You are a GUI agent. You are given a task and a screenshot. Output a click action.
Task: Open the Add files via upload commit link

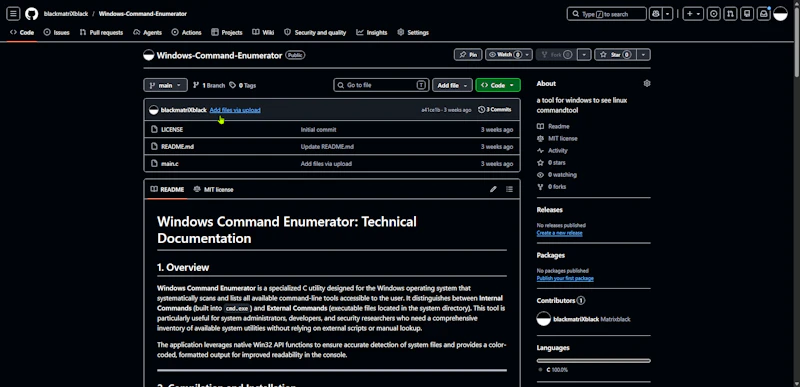(235, 110)
